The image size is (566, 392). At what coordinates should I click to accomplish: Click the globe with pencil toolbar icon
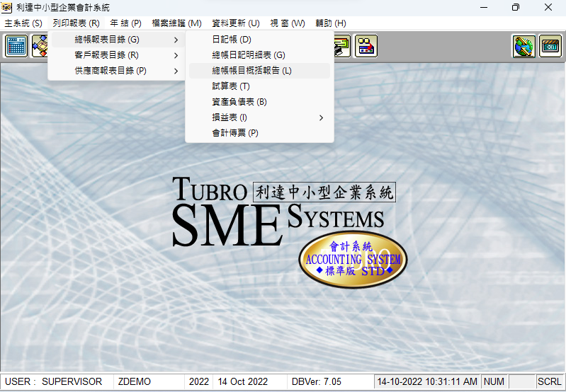[523, 46]
